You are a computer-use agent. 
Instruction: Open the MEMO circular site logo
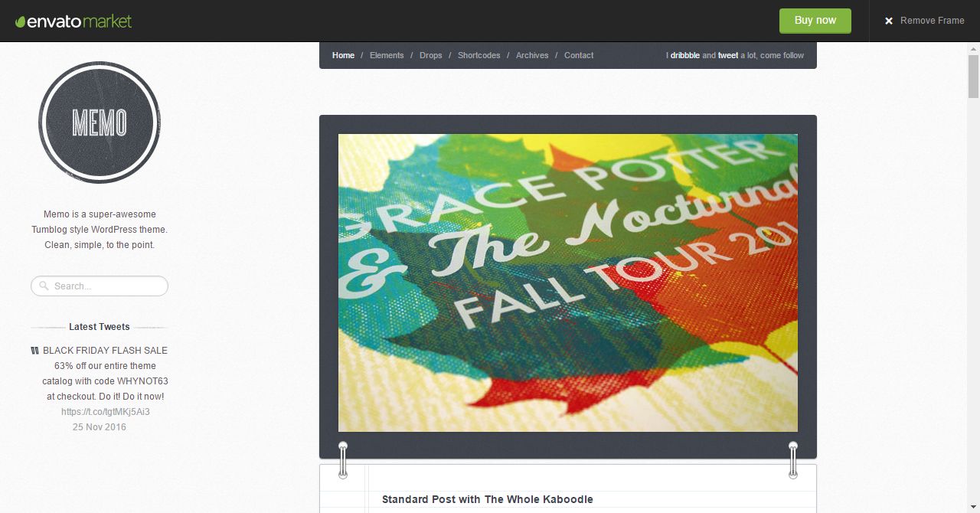pyautogui.click(x=100, y=123)
